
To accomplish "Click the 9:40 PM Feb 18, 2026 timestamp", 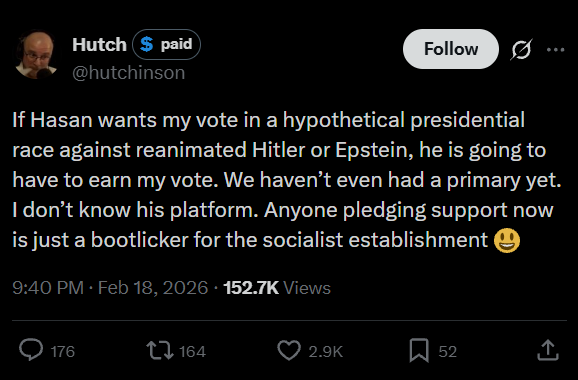I will 110,287.
